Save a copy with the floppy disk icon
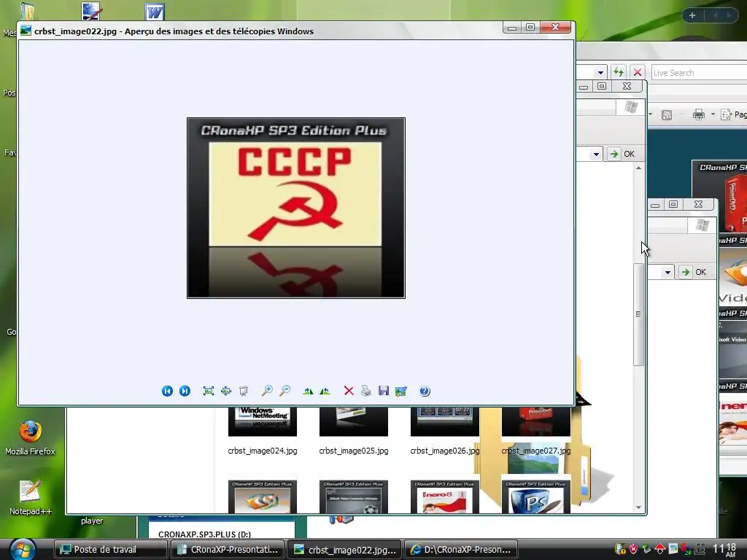 tap(384, 391)
